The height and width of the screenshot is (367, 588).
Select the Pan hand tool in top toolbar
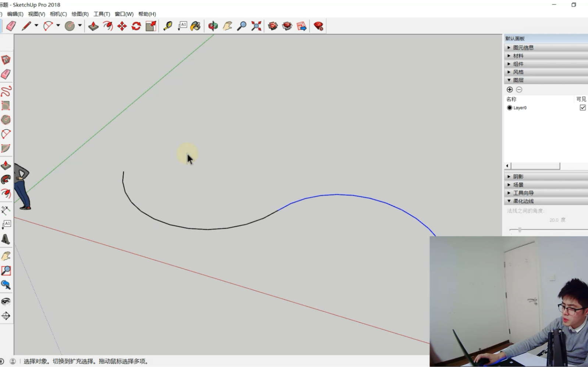tap(227, 26)
